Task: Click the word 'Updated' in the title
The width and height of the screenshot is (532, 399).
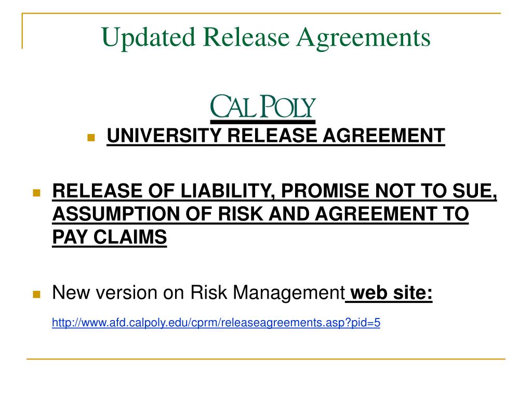Action: (x=148, y=38)
